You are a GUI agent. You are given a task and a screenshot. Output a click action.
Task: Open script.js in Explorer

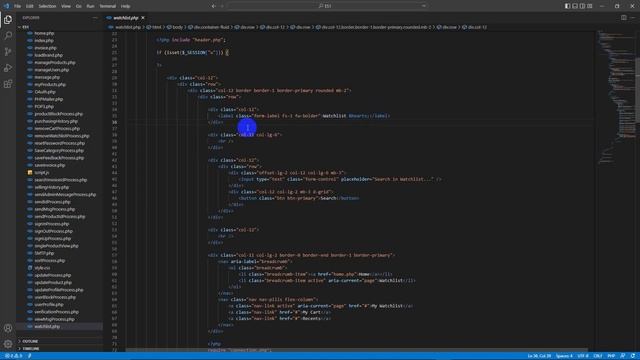tap(42, 173)
